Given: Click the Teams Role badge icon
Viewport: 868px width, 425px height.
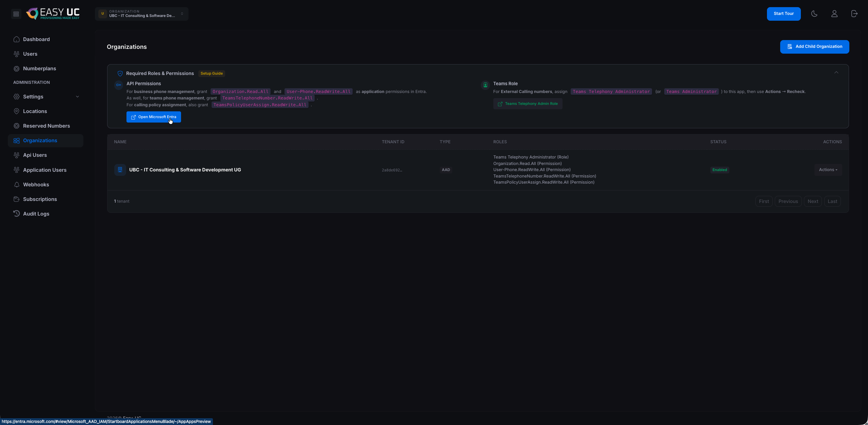Looking at the screenshot, I should point(486,85).
